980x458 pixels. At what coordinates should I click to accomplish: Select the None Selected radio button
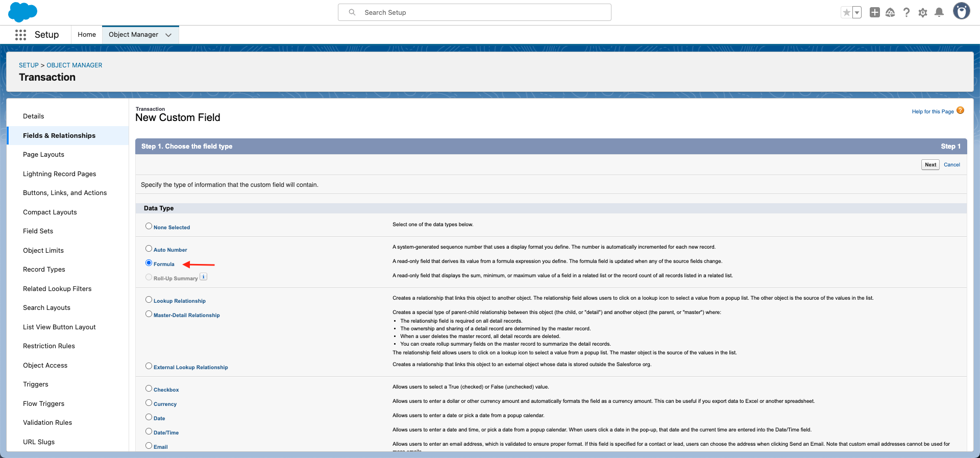click(149, 226)
